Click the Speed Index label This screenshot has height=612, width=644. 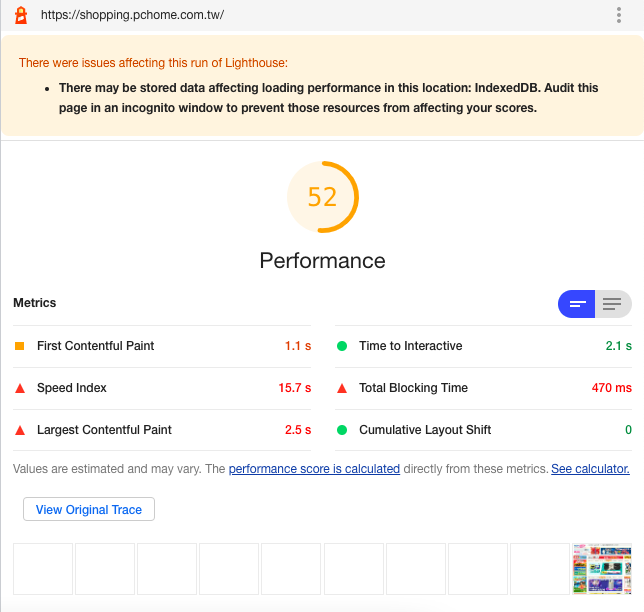[71, 388]
